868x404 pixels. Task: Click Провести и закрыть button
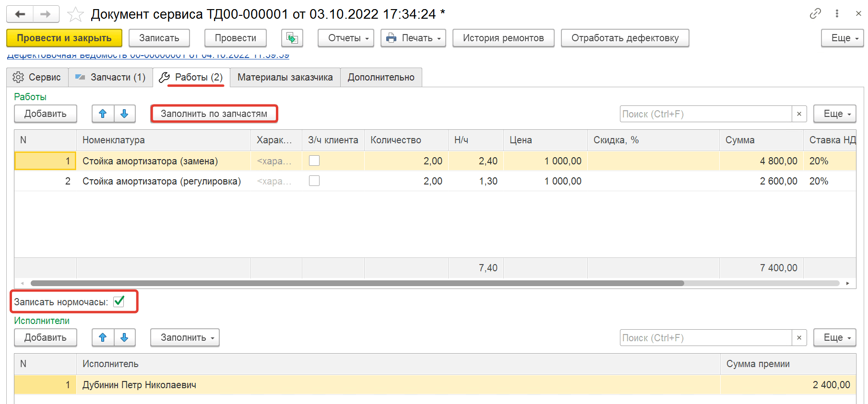(x=64, y=38)
